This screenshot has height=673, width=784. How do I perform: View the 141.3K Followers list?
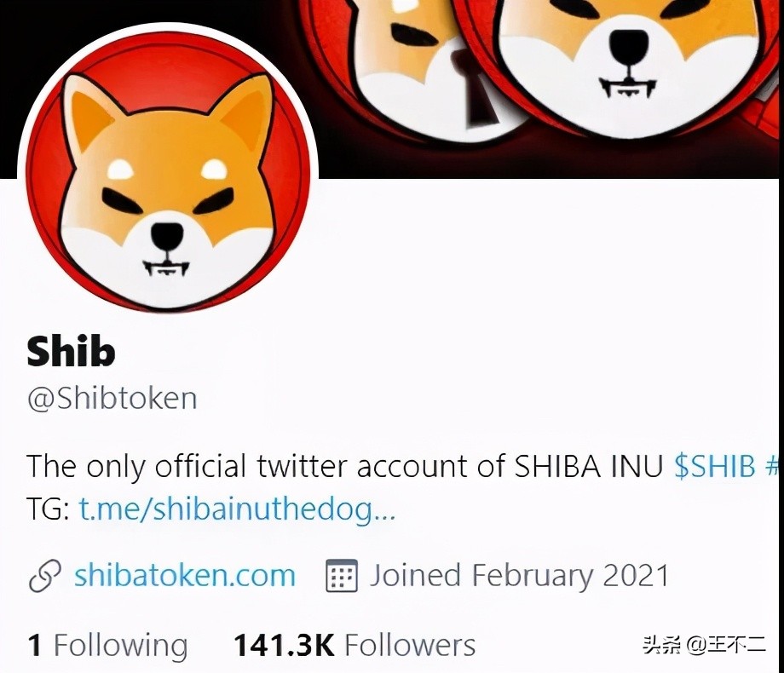pos(355,645)
